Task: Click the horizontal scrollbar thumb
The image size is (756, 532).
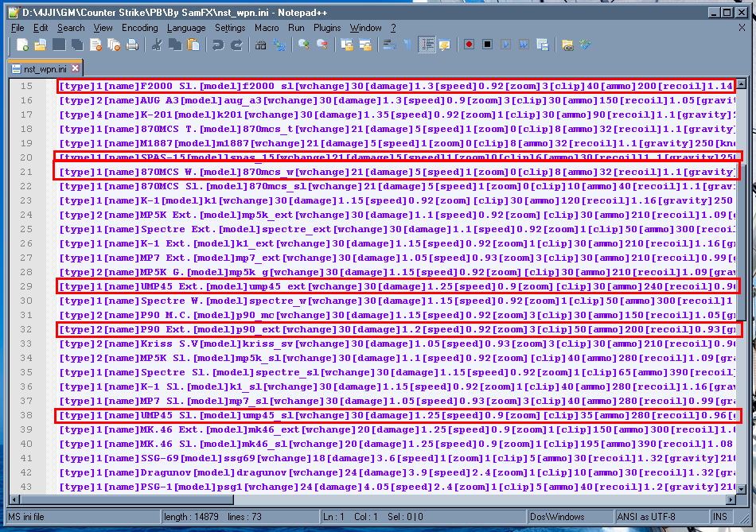Action: click(x=127, y=499)
